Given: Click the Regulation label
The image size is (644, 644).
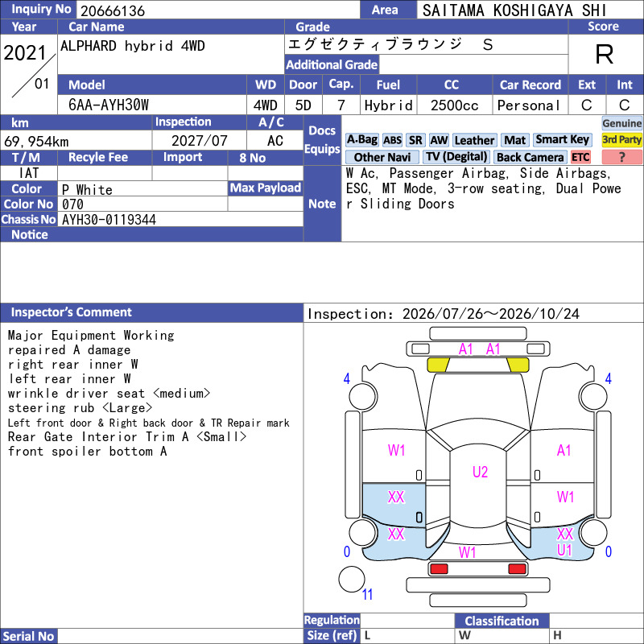Looking at the screenshot, I should 332,620.
